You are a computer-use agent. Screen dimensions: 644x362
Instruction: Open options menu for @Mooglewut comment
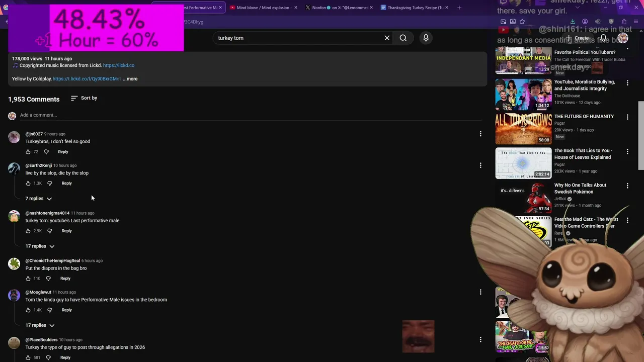[480, 292]
